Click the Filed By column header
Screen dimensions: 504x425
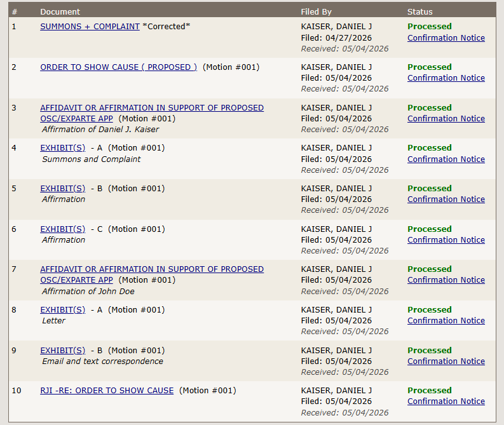[317, 12]
